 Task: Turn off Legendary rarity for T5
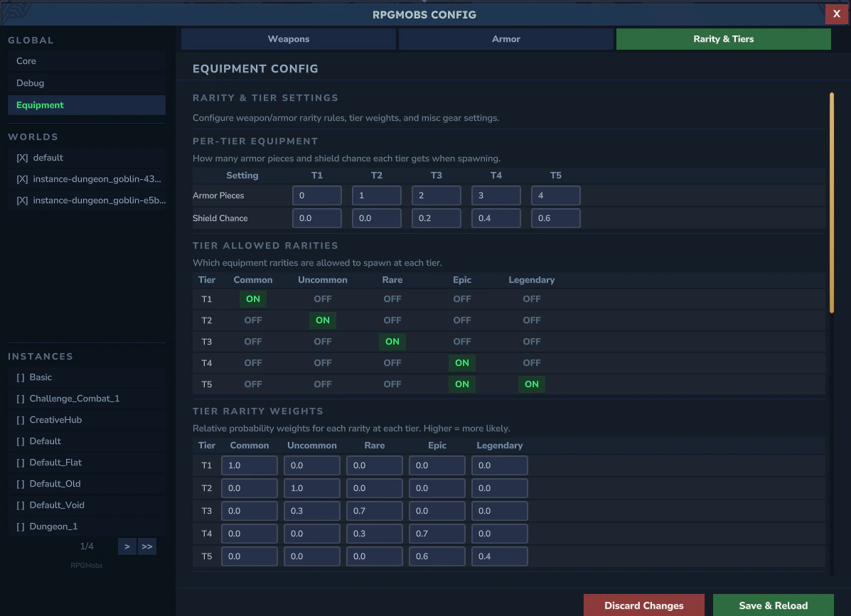coord(532,384)
